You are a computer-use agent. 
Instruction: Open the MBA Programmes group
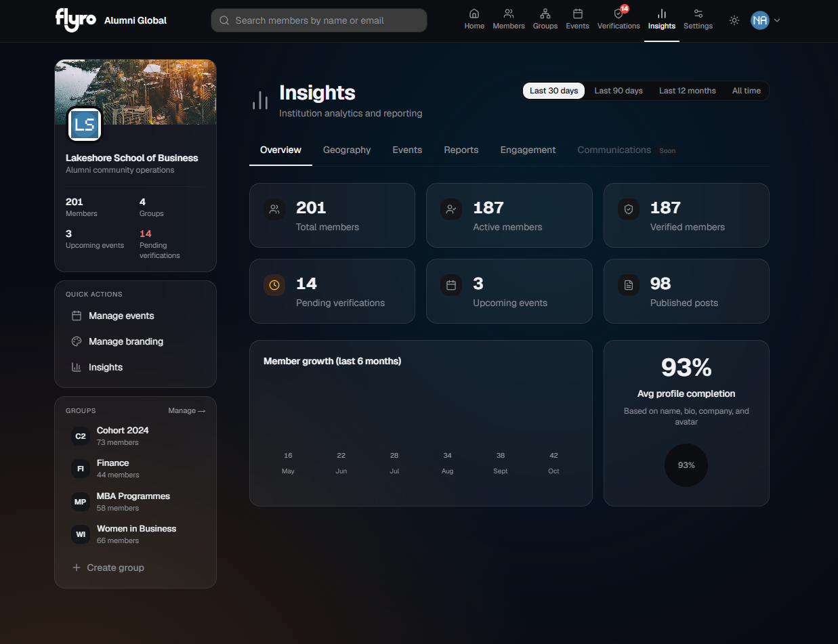coord(135,502)
